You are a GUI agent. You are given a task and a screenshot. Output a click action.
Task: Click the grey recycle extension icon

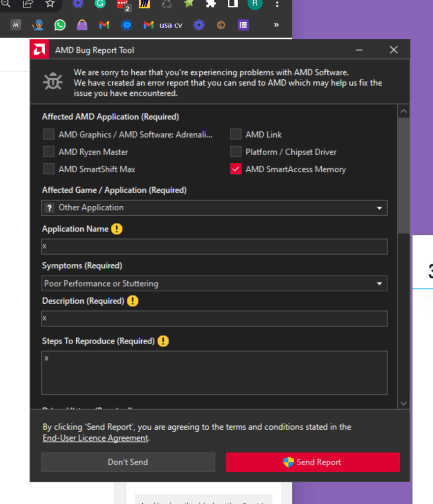(x=166, y=3)
